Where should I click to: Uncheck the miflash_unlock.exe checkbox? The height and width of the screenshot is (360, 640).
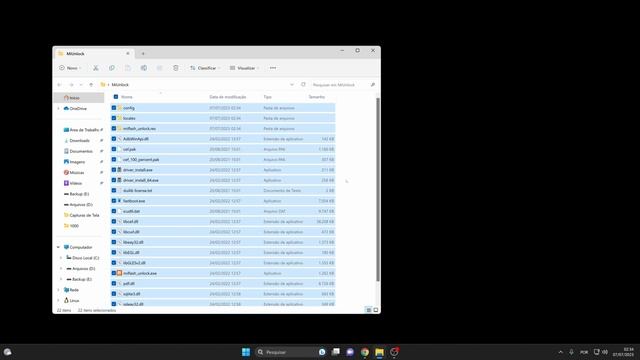tap(114, 273)
